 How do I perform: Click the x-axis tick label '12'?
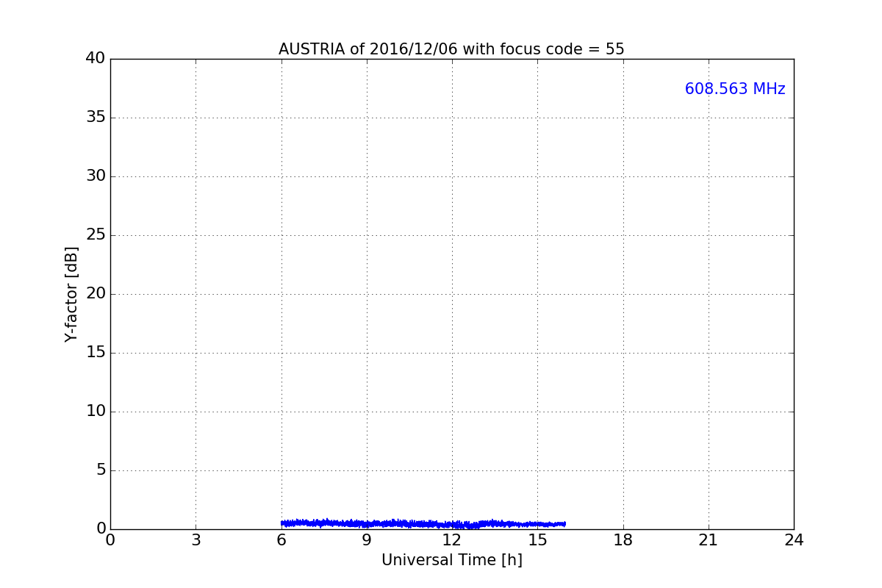[x=452, y=540]
